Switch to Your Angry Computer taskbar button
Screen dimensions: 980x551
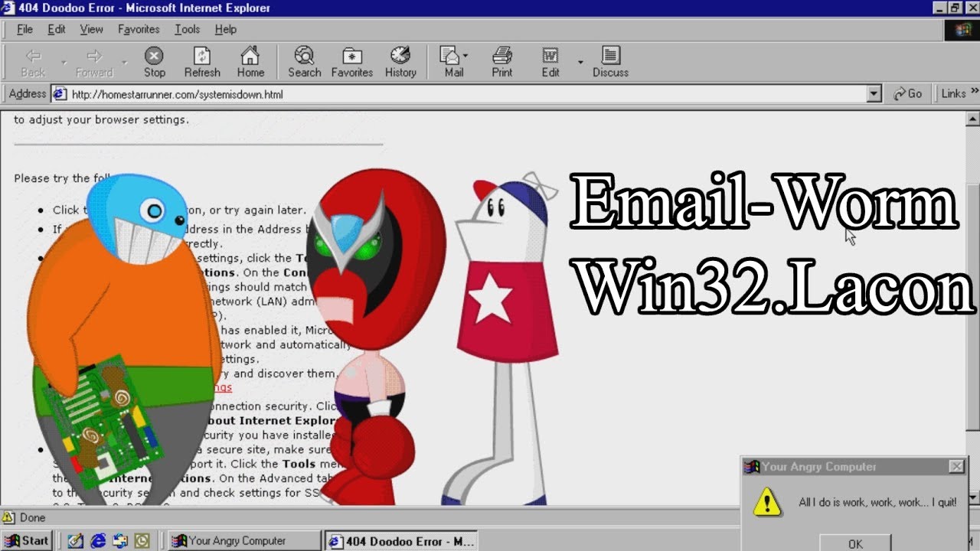pos(243,540)
